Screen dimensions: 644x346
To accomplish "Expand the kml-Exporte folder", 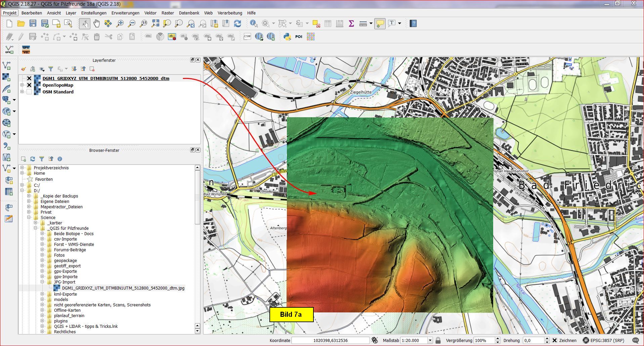I will [42, 294].
